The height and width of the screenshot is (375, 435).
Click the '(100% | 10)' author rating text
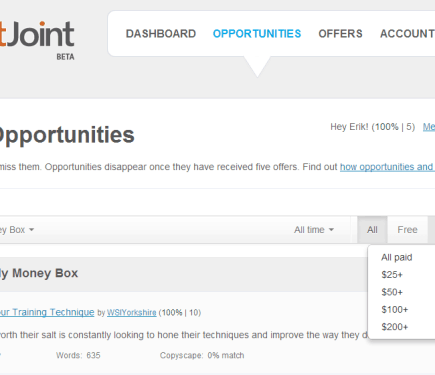point(180,313)
